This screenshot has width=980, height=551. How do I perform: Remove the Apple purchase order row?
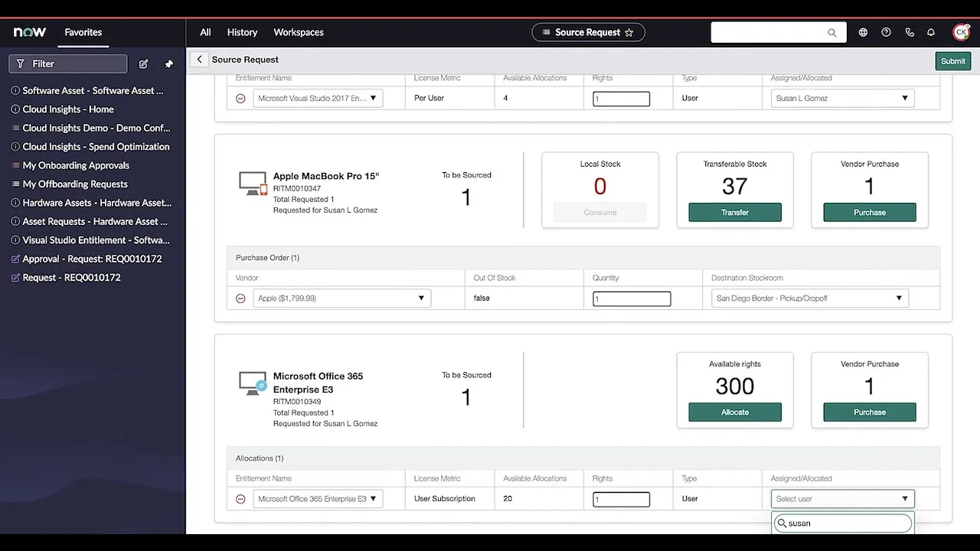click(240, 298)
